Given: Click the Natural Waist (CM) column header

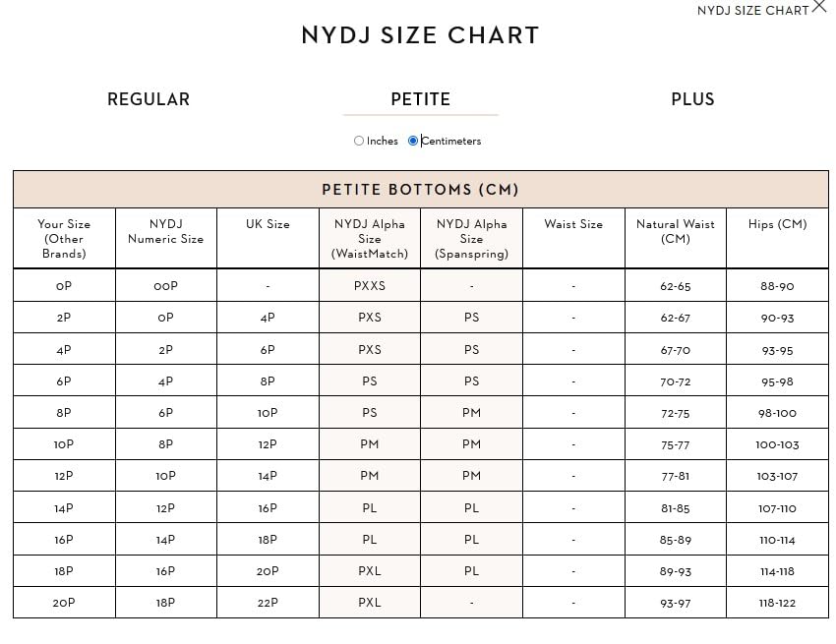Looking at the screenshot, I should [x=676, y=231].
